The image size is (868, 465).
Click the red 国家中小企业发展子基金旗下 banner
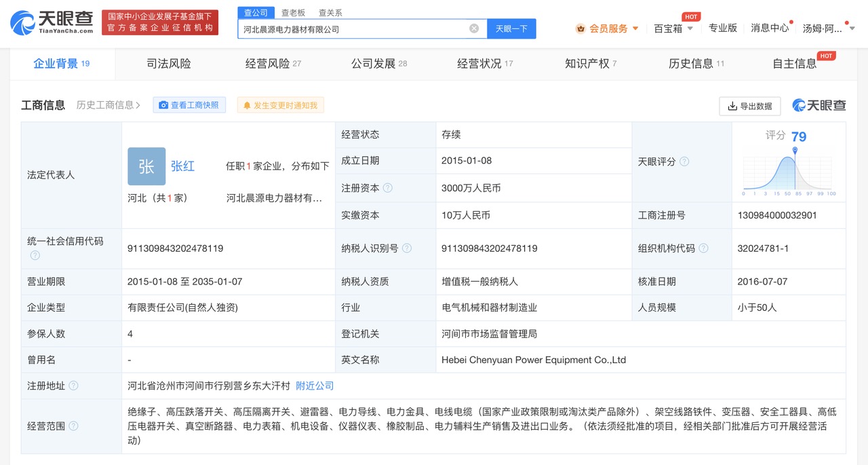160,22
